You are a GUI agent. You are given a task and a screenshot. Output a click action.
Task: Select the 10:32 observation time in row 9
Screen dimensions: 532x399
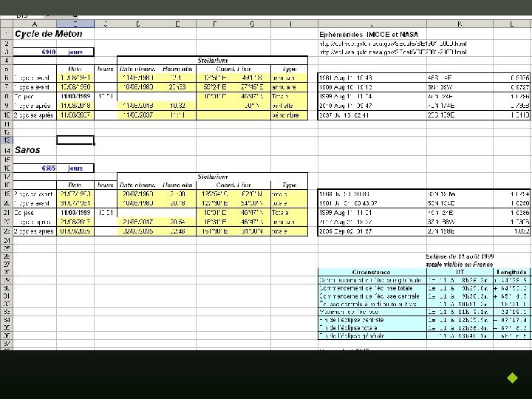pyautogui.click(x=177, y=106)
